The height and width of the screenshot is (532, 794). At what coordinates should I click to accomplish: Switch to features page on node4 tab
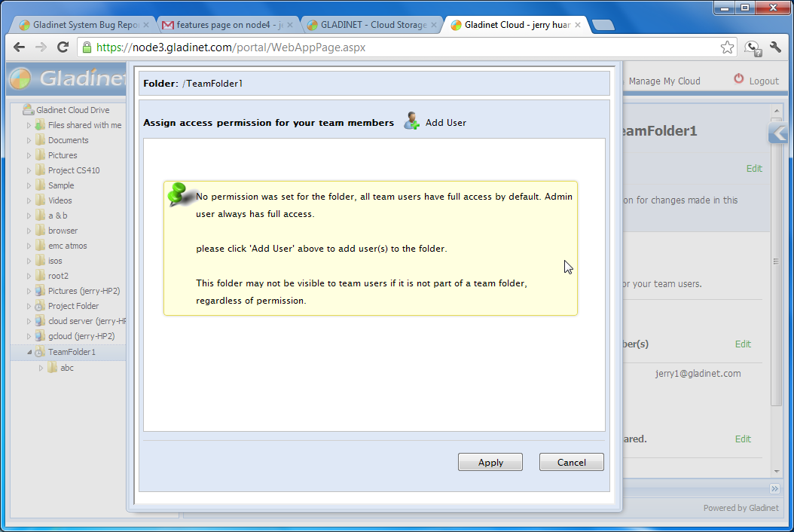pos(228,25)
